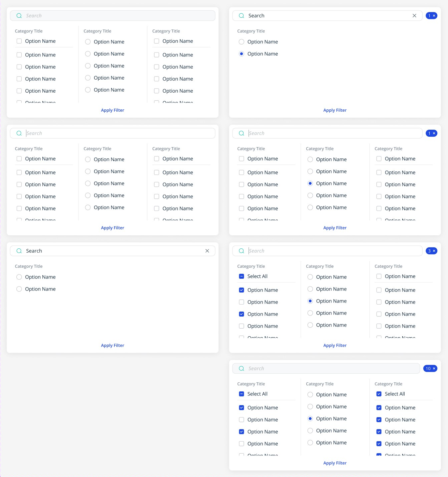Click Apply Filter under typed Search with 1 badge
The height and width of the screenshot is (477, 448).
click(335, 110)
